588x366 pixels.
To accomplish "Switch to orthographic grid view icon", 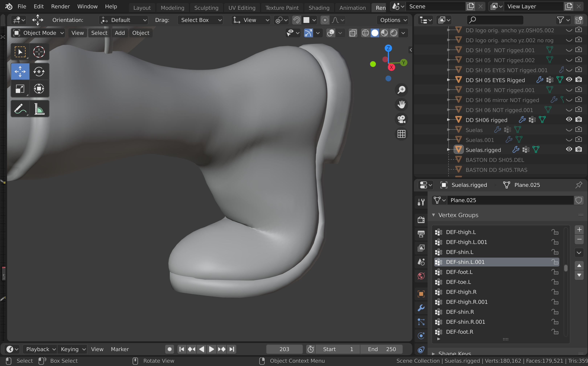I will point(401,134).
